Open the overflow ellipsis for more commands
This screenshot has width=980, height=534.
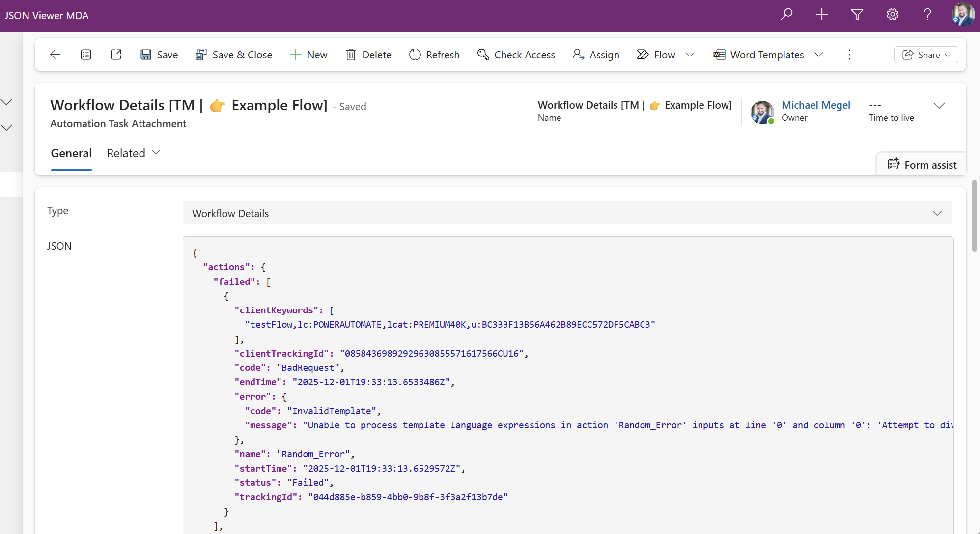(849, 55)
